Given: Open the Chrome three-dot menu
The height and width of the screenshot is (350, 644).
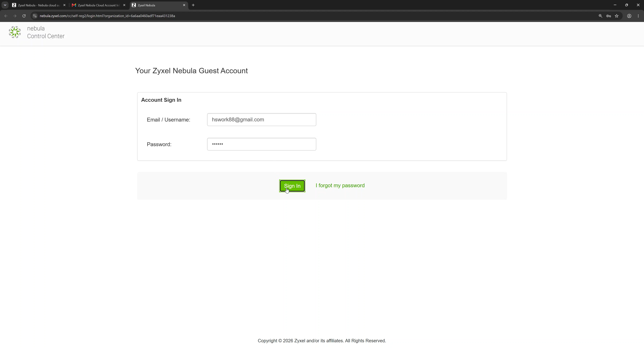Looking at the screenshot, I should click(638, 16).
